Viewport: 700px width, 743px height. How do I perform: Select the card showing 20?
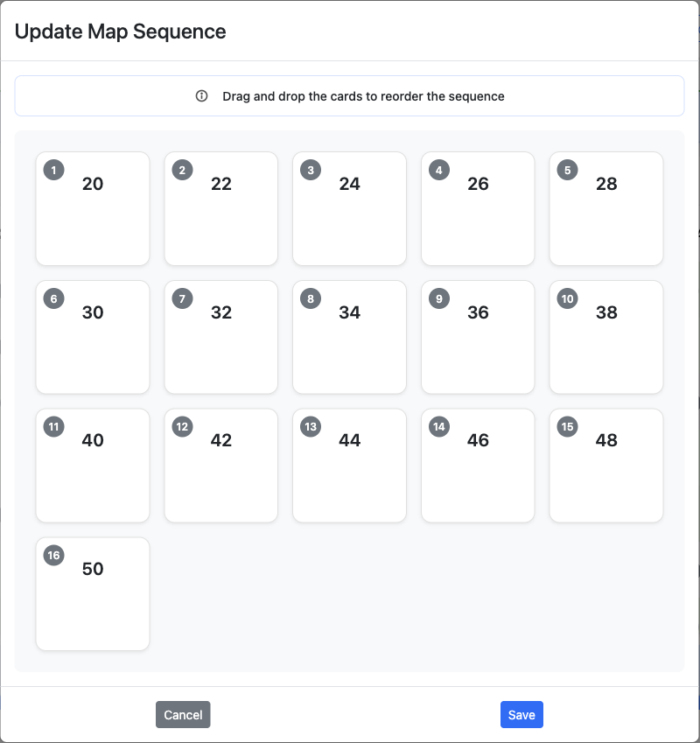(x=93, y=208)
